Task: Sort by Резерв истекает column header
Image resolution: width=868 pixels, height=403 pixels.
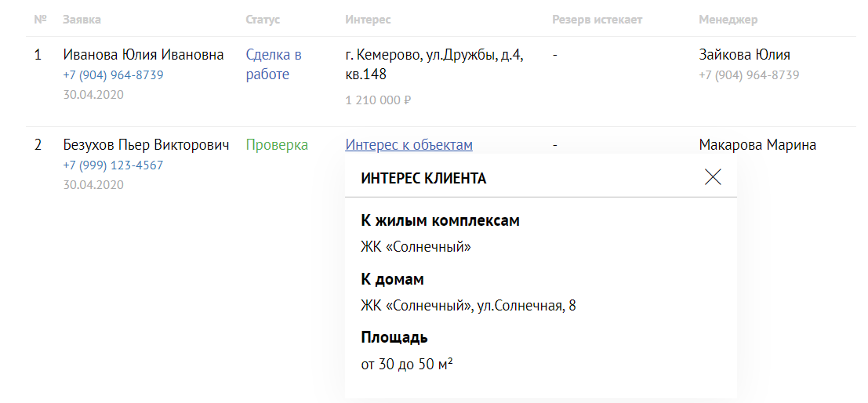Action: 597,20
